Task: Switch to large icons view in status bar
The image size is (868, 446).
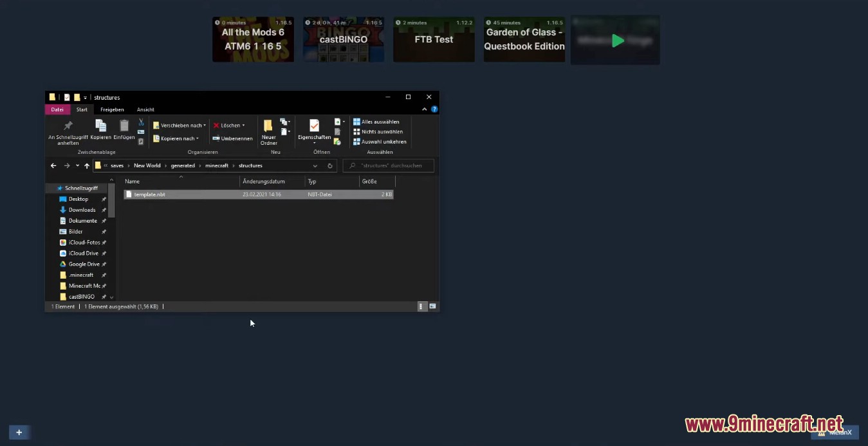Action: pos(432,306)
